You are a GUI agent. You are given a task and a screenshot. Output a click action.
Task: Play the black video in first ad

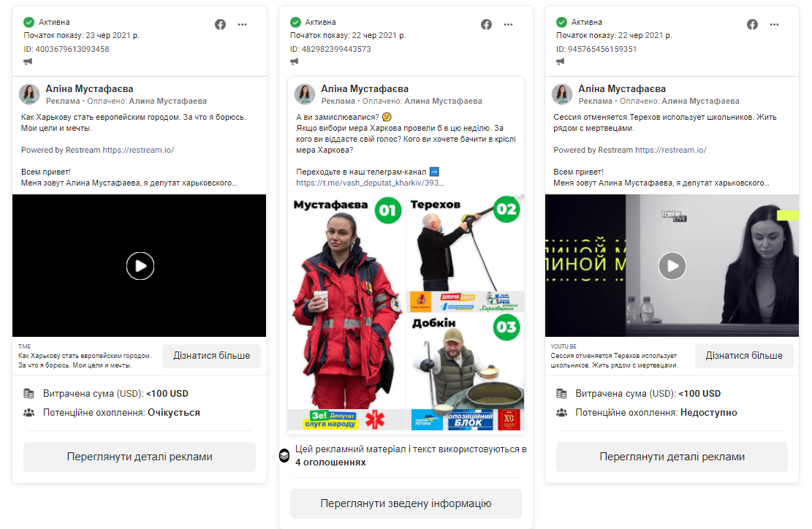pyautogui.click(x=140, y=266)
